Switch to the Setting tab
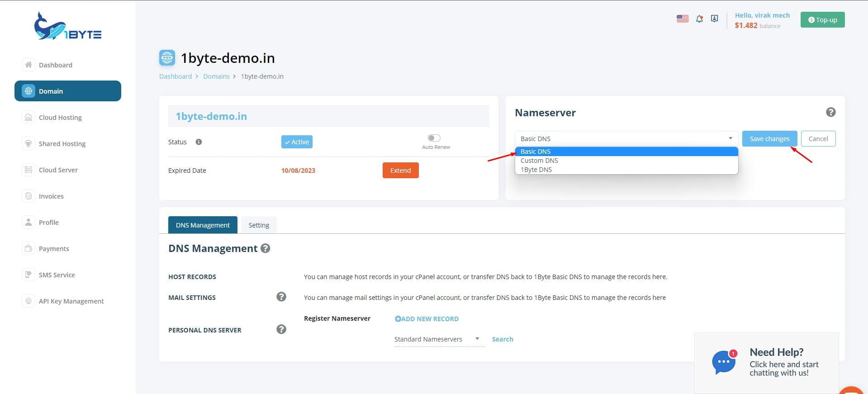This screenshot has width=868, height=394. (x=259, y=225)
